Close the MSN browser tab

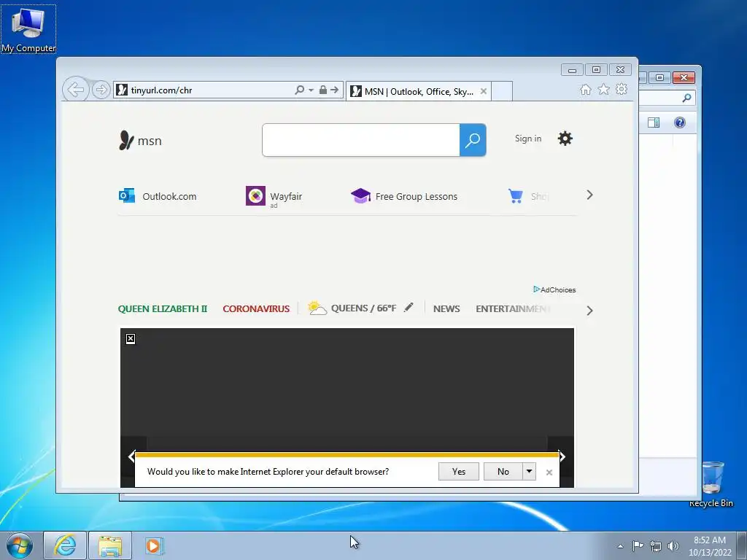pos(483,91)
